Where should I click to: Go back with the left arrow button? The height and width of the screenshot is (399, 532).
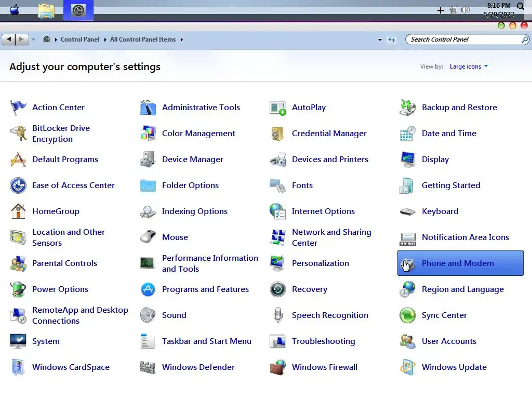point(8,39)
